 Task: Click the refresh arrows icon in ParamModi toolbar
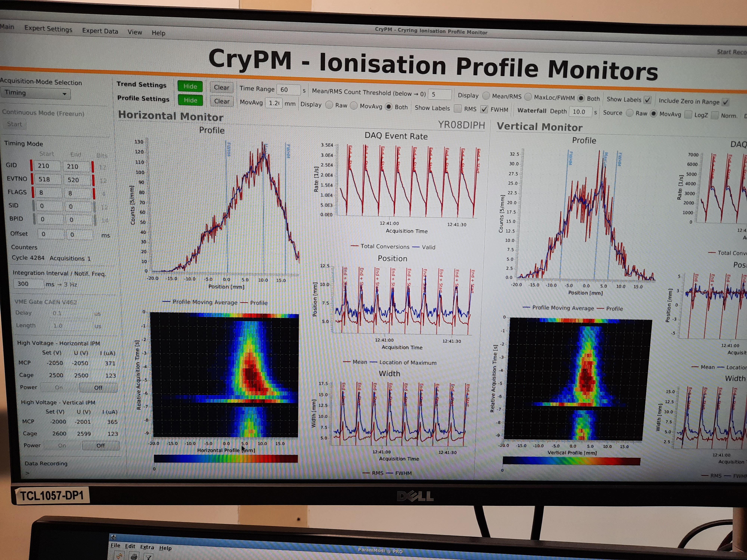click(x=119, y=556)
